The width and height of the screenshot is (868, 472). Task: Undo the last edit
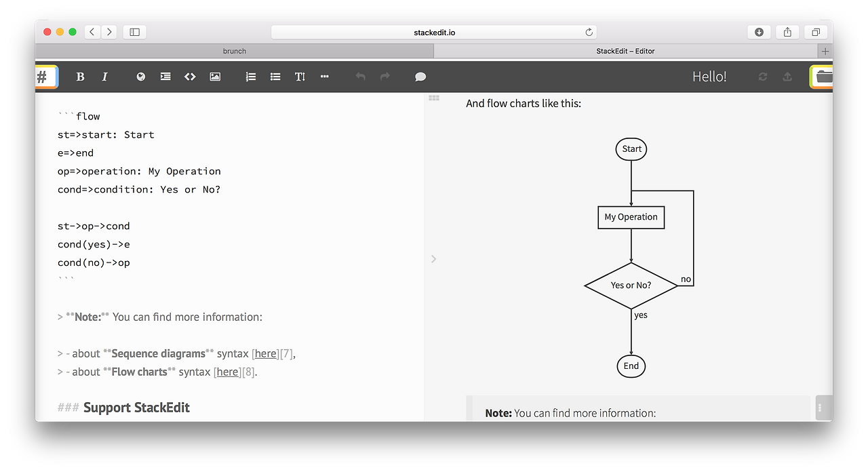361,77
